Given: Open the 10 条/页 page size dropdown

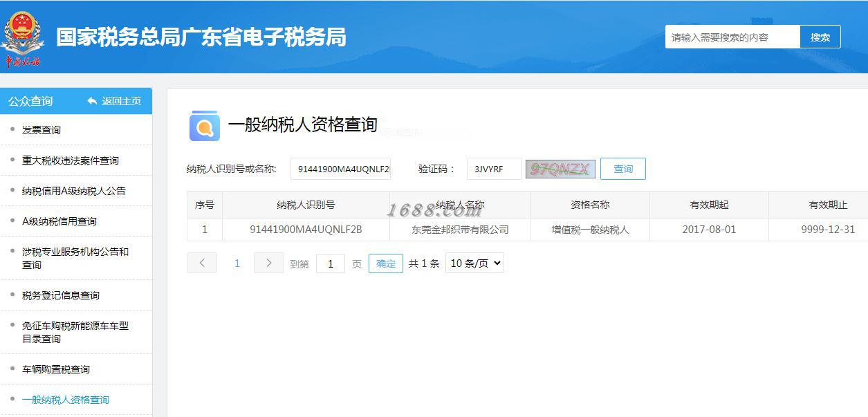Looking at the screenshot, I should click(x=474, y=263).
